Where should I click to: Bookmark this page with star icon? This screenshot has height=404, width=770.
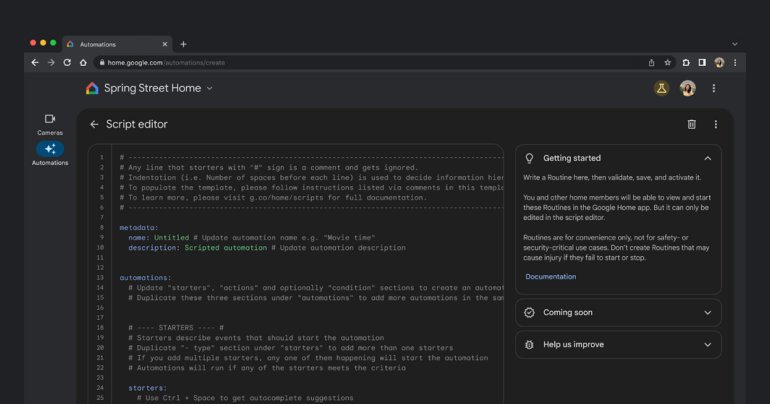668,62
